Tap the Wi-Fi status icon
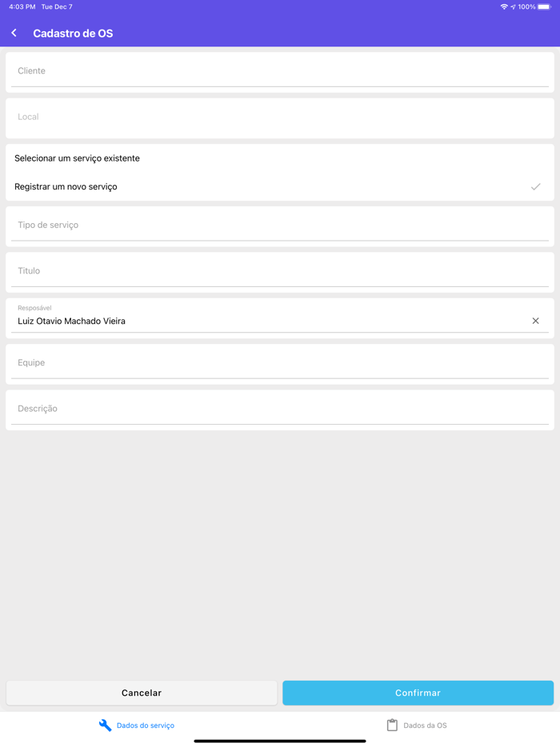This screenshot has height=747, width=560. pos(504,7)
